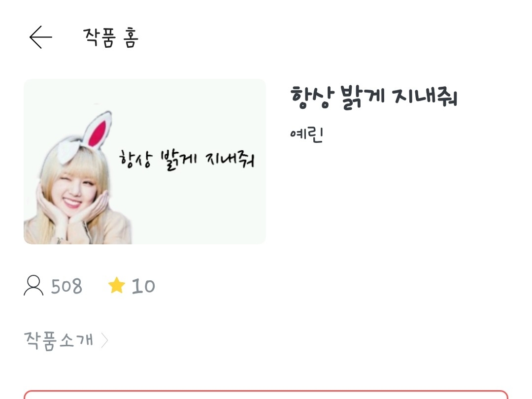Open the cover thumbnail of the work

(x=144, y=162)
